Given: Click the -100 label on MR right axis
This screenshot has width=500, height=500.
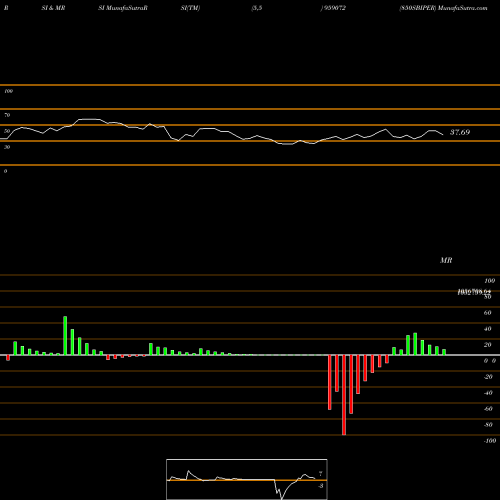Looking at the screenshot, I should coord(490,441).
